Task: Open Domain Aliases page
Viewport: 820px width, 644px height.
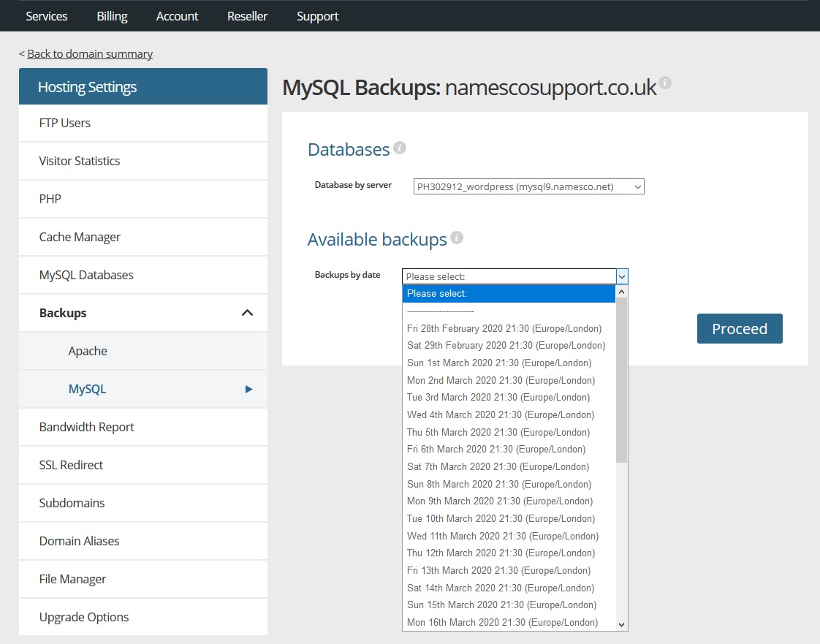Action: point(143,541)
